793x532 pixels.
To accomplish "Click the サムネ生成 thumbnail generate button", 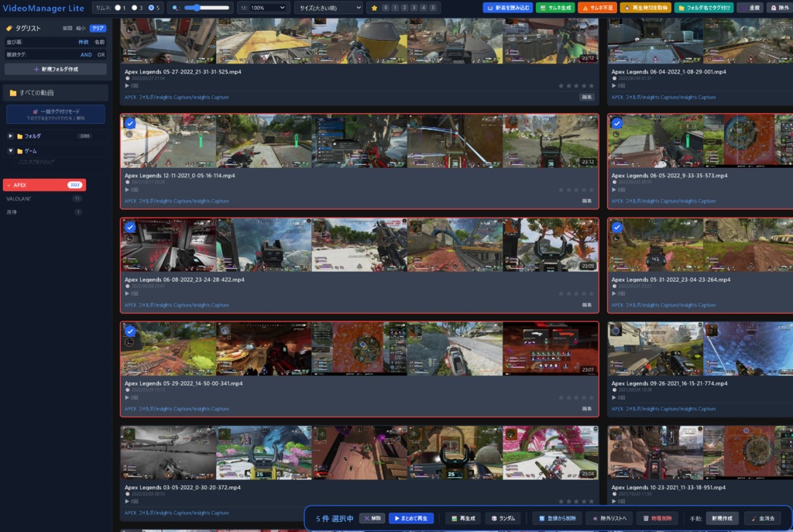I will pos(555,8).
